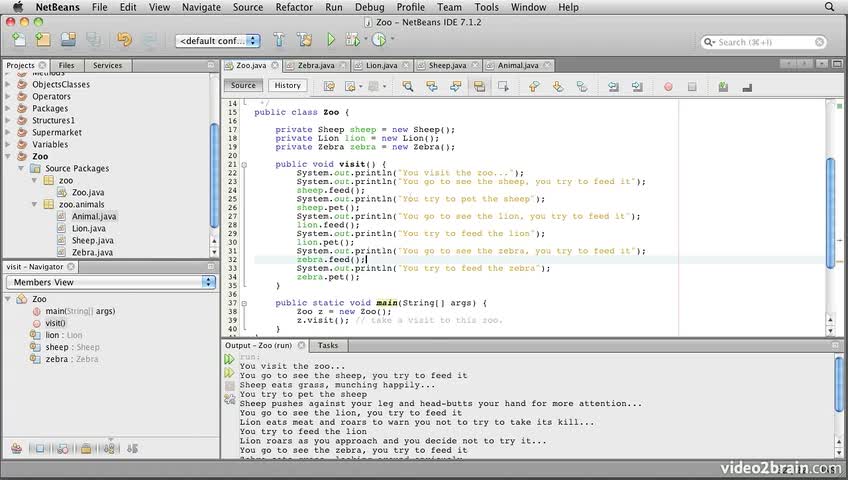
Task: Collapse the zoo.animals package node
Action: pyautogui.click(x=36, y=204)
